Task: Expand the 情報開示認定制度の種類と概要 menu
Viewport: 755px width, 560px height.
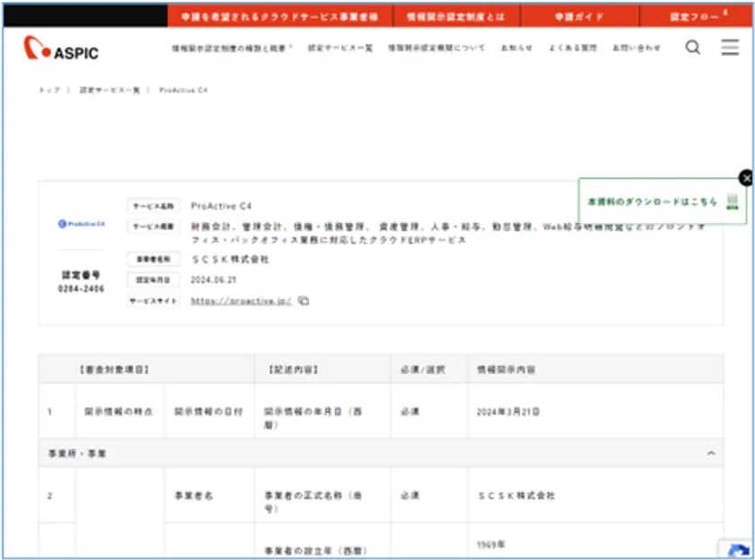Action: [x=232, y=49]
